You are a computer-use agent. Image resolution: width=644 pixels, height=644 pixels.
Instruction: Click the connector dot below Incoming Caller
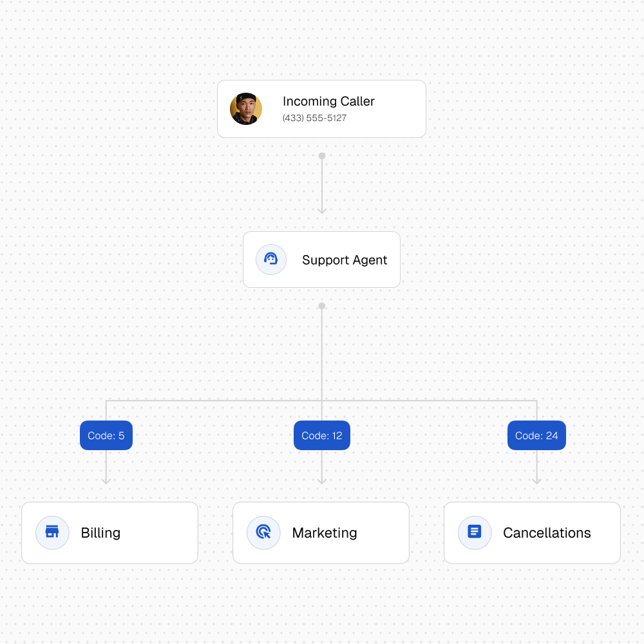tap(322, 156)
